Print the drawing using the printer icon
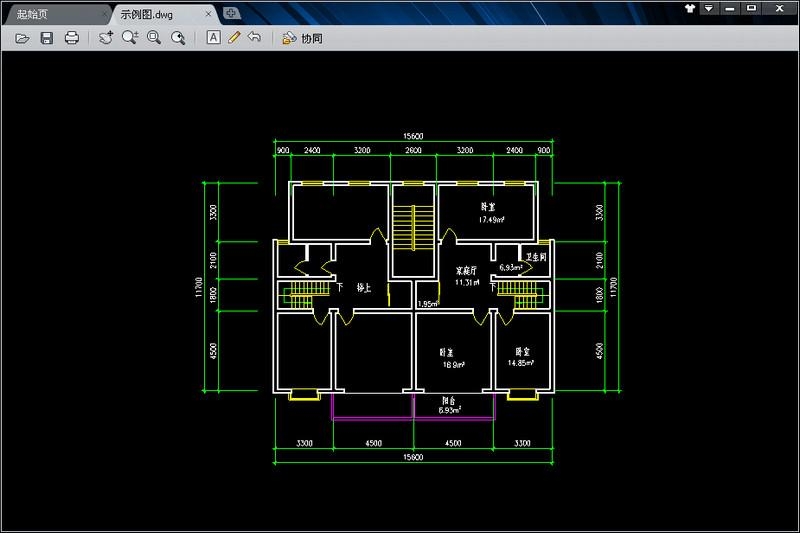This screenshot has height=533, width=800. (72, 38)
